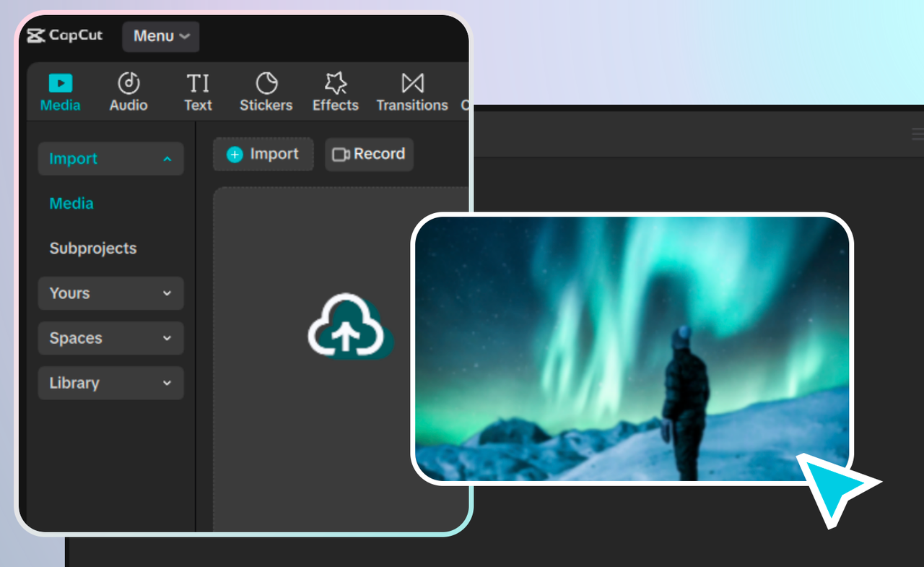Expand the Yours section
The width and height of the screenshot is (924, 567).
(110, 293)
